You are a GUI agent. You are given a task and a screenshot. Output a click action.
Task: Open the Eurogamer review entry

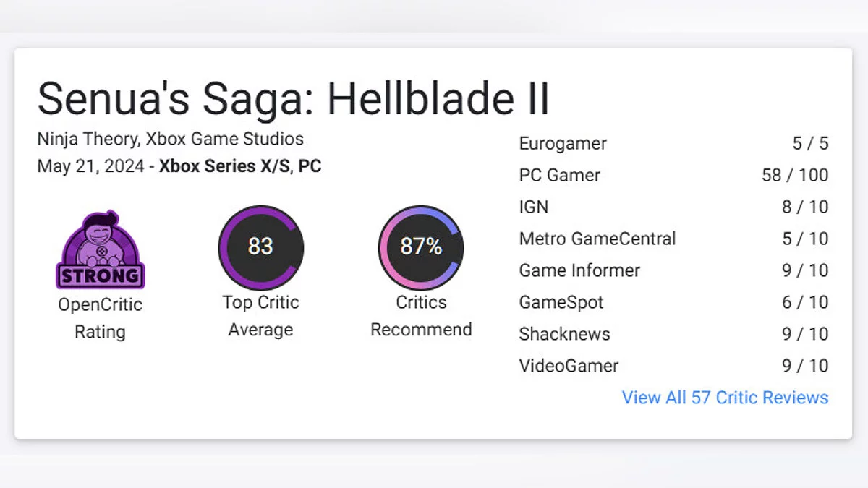tap(563, 143)
